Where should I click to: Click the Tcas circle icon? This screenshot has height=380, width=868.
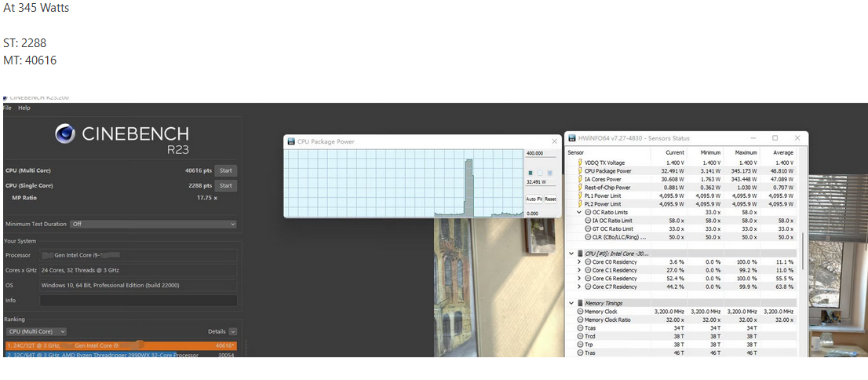(x=580, y=328)
